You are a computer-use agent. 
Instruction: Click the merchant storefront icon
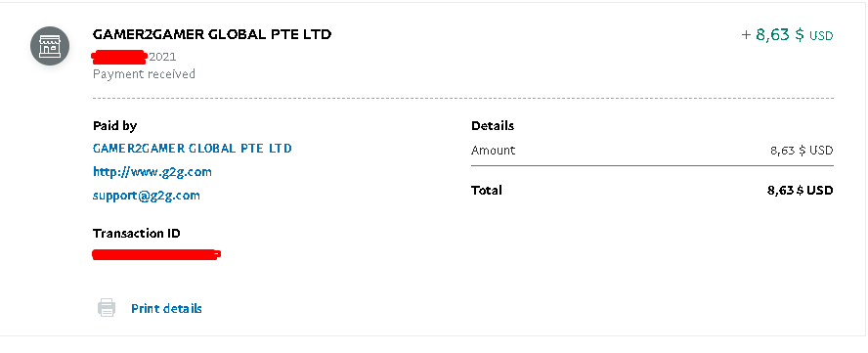point(50,45)
